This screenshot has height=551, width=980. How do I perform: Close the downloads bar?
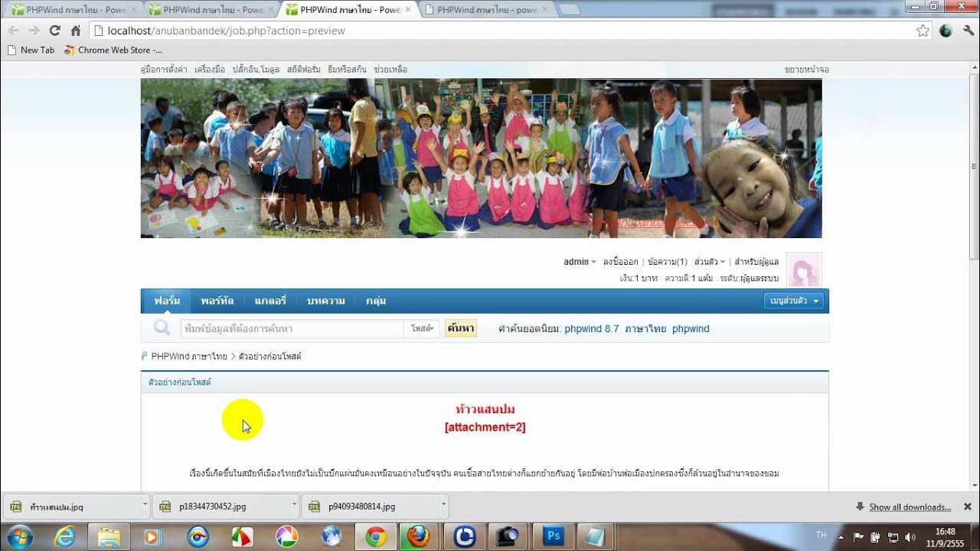point(967,507)
